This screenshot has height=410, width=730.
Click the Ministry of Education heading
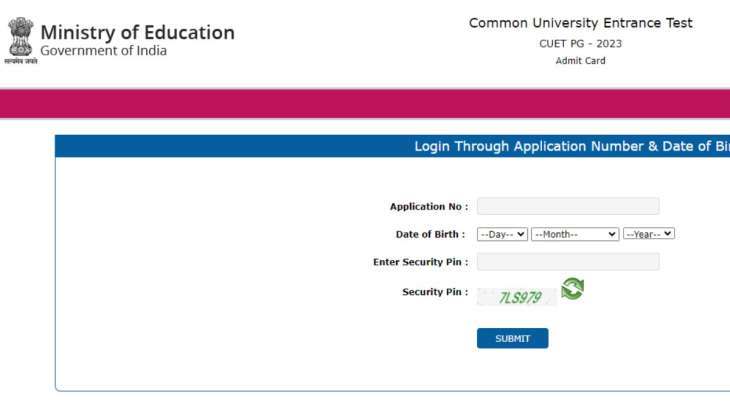pyautogui.click(x=137, y=32)
